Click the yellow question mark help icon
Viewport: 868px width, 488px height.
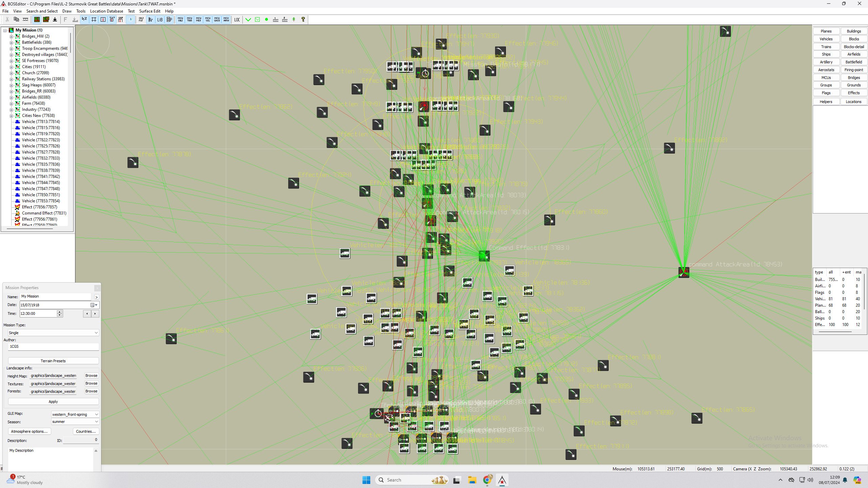303,20
